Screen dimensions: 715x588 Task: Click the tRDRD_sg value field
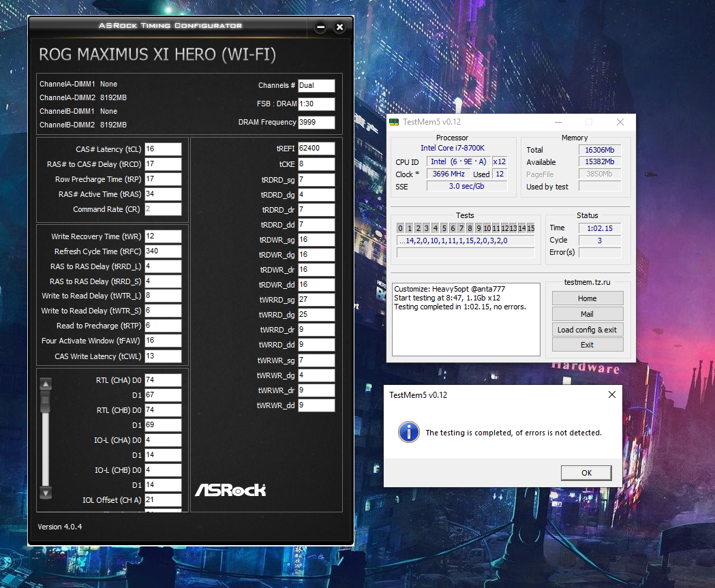(x=316, y=180)
